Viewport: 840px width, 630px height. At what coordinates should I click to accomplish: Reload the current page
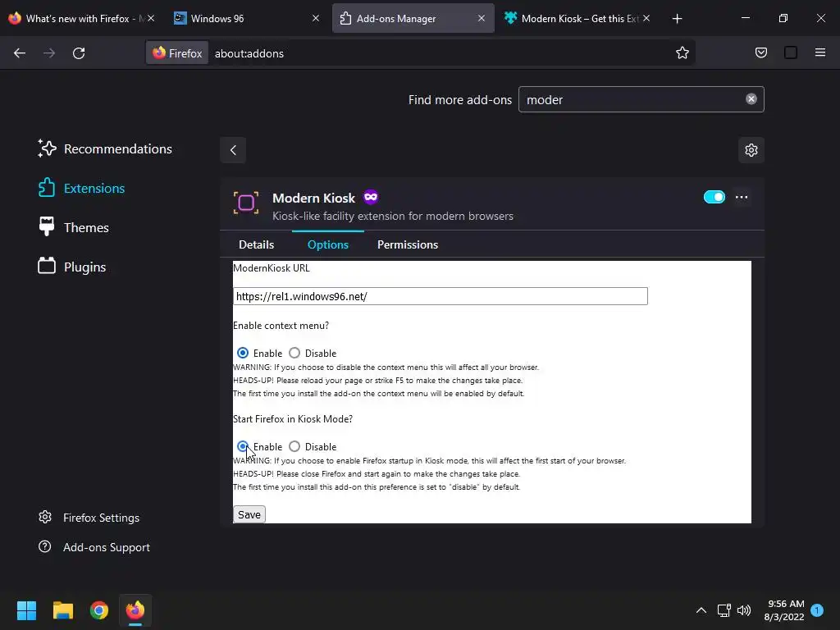pos(79,53)
